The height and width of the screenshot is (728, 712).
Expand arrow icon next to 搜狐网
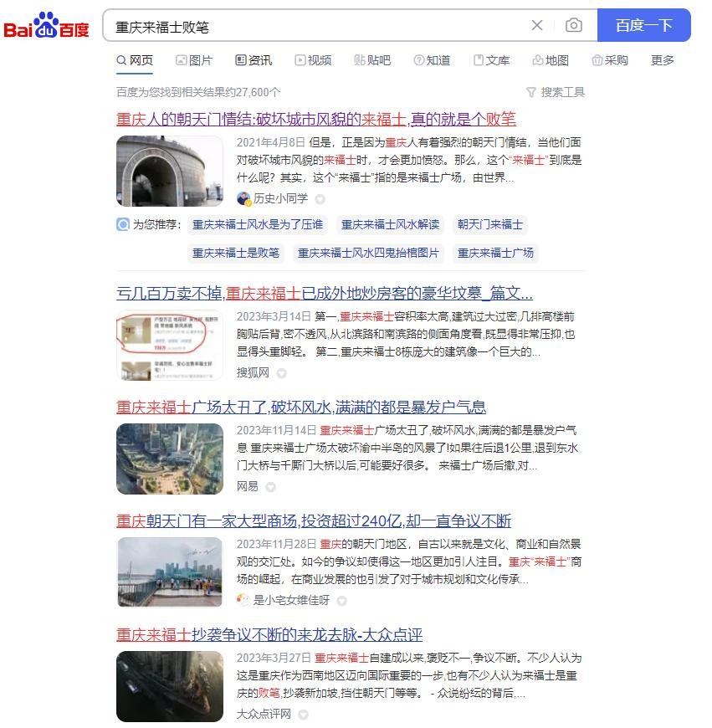(x=281, y=373)
